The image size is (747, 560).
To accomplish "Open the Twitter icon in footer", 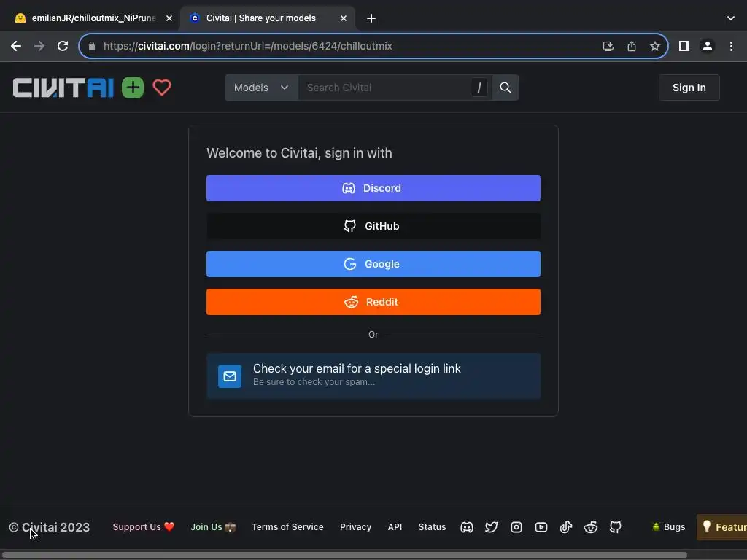I will [492, 527].
